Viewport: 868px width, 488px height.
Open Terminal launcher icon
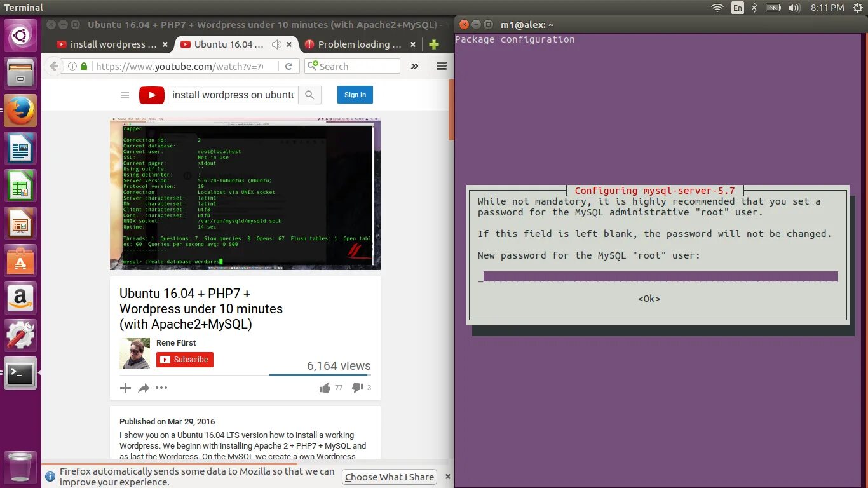(x=21, y=373)
